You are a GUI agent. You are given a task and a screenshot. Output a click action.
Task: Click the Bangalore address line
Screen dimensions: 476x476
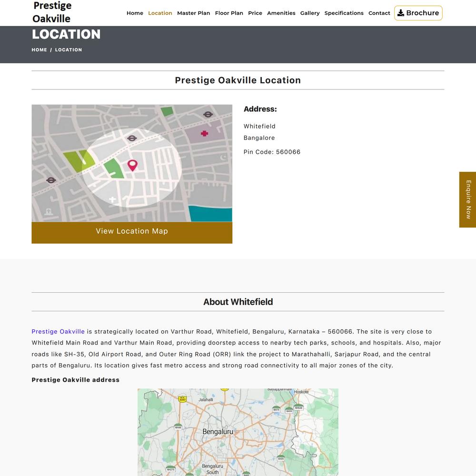pyautogui.click(x=259, y=138)
